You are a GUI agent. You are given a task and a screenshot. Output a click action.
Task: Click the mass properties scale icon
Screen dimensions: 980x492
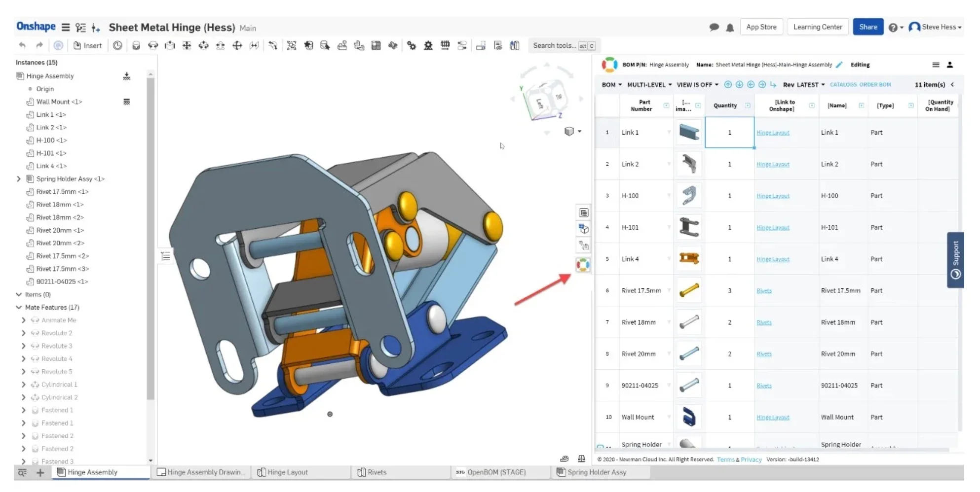[x=581, y=458]
